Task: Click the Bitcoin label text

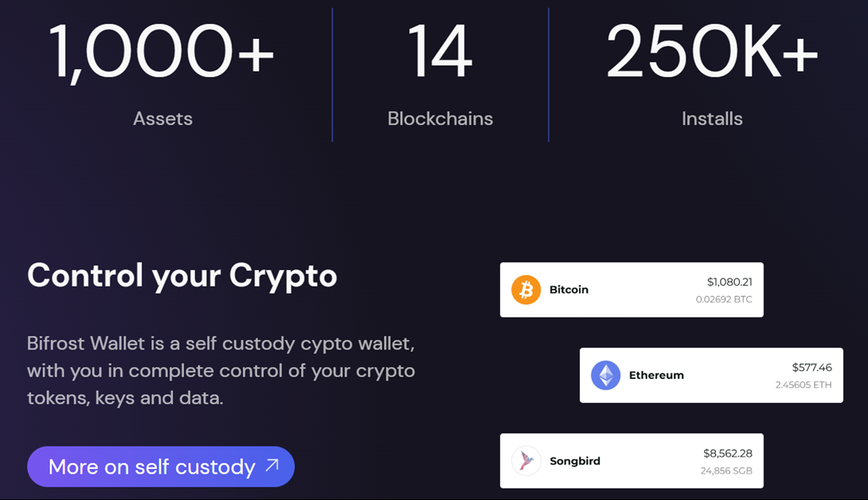Action: pyautogui.click(x=567, y=290)
